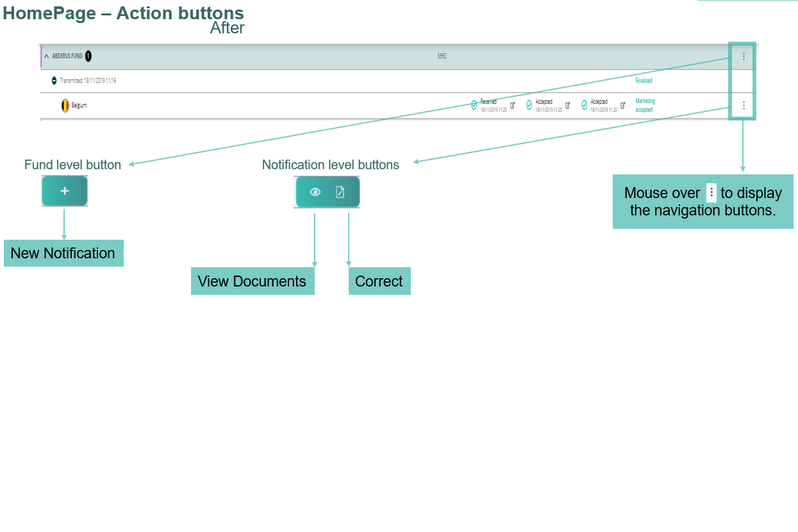
Task: Click the Finalized status link
Action: pos(644,81)
